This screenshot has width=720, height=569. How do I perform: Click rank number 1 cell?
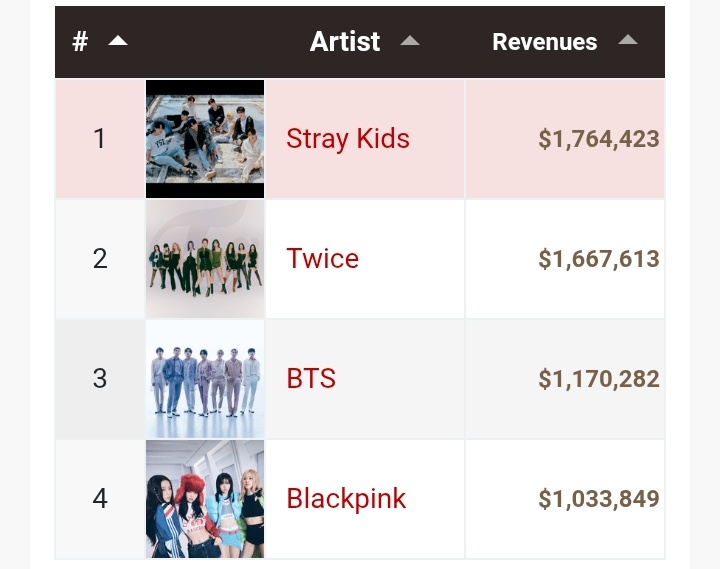click(x=100, y=139)
